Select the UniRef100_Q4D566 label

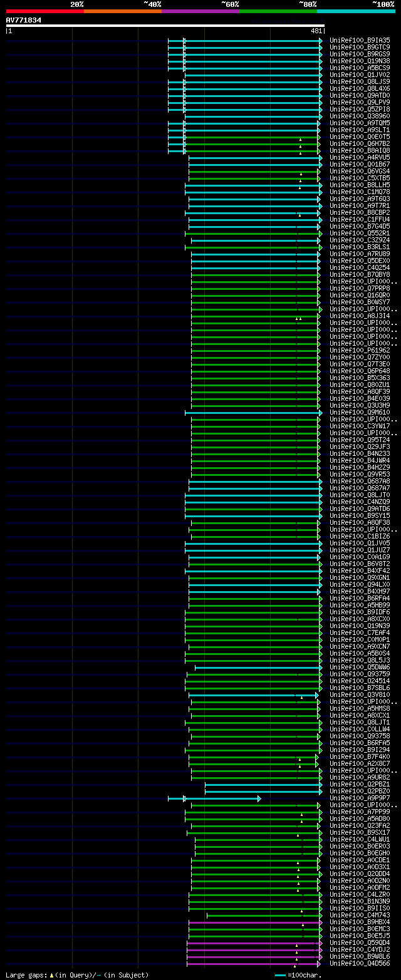point(360,963)
